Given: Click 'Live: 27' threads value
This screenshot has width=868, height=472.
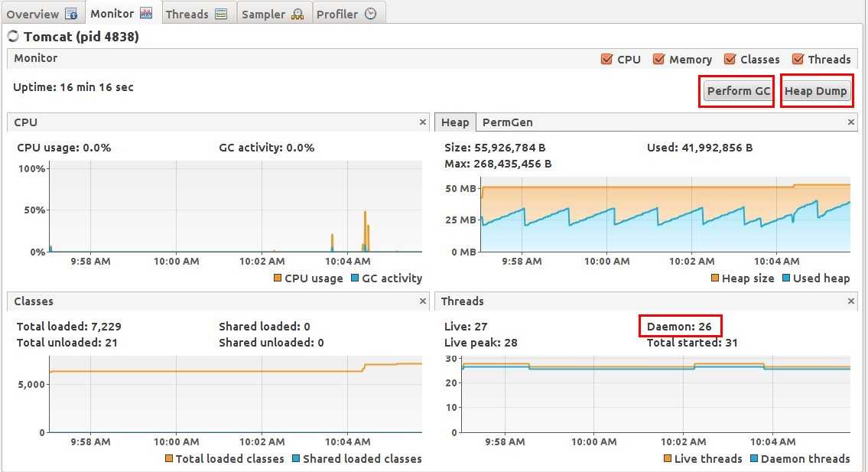Looking at the screenshot, I should tap(466, 327).
